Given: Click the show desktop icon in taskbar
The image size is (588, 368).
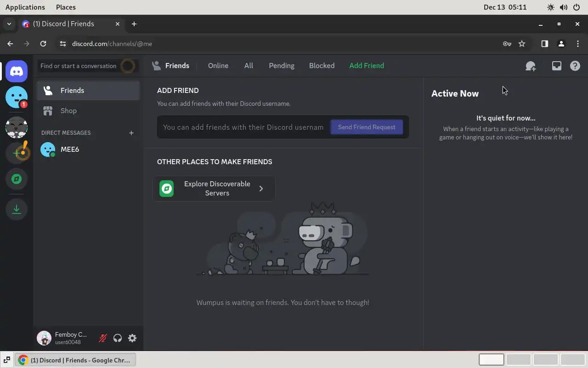Looking at the screenshot, I should pos(6,360).
